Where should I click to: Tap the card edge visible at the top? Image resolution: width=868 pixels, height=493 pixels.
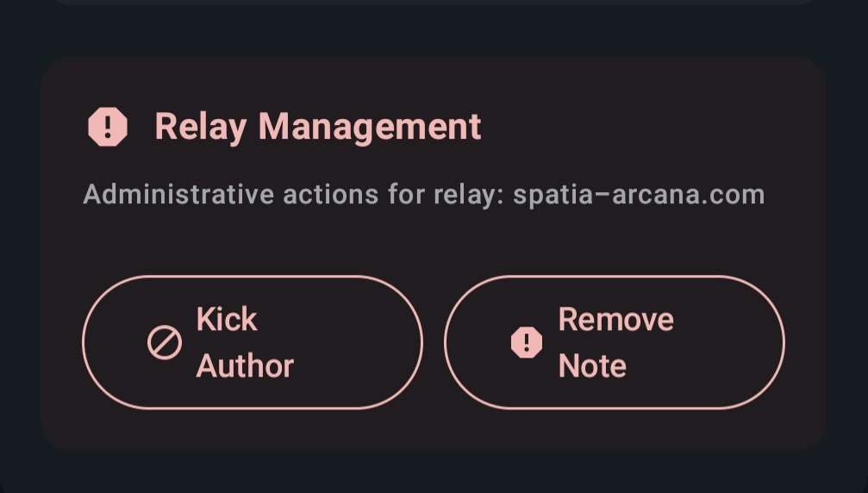pyautogui.click(x=431, y=3)
